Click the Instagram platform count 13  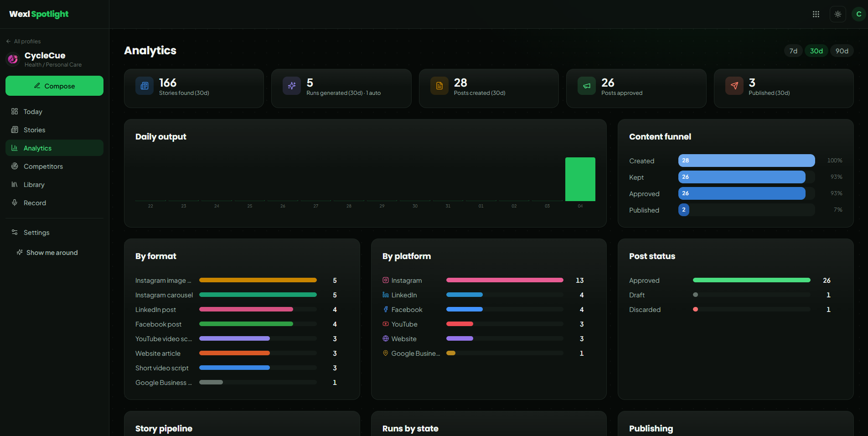579,280
